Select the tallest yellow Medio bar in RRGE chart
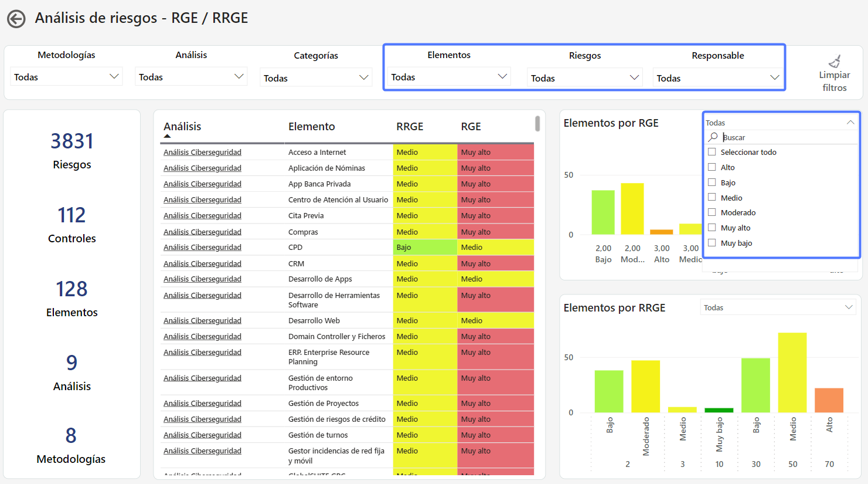 (x=792, y=372)
